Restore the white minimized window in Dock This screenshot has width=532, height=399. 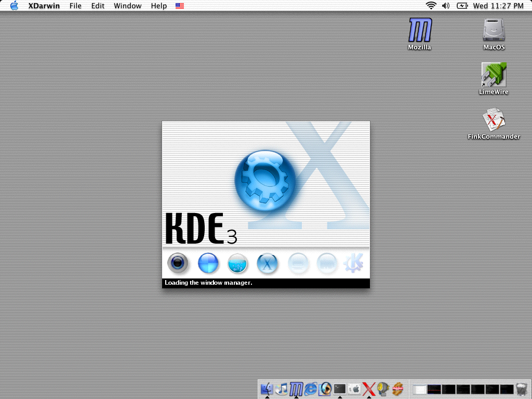tap(419, 390)
